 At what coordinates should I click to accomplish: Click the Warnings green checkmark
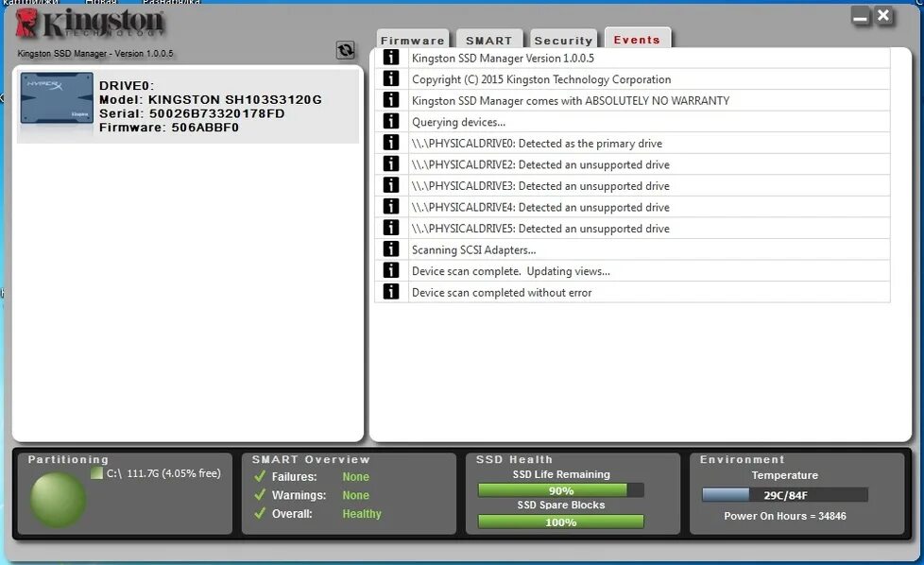click(259, 494)
